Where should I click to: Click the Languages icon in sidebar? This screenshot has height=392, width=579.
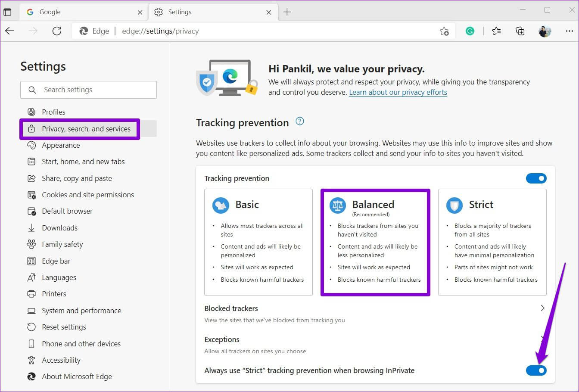[31, 277]
